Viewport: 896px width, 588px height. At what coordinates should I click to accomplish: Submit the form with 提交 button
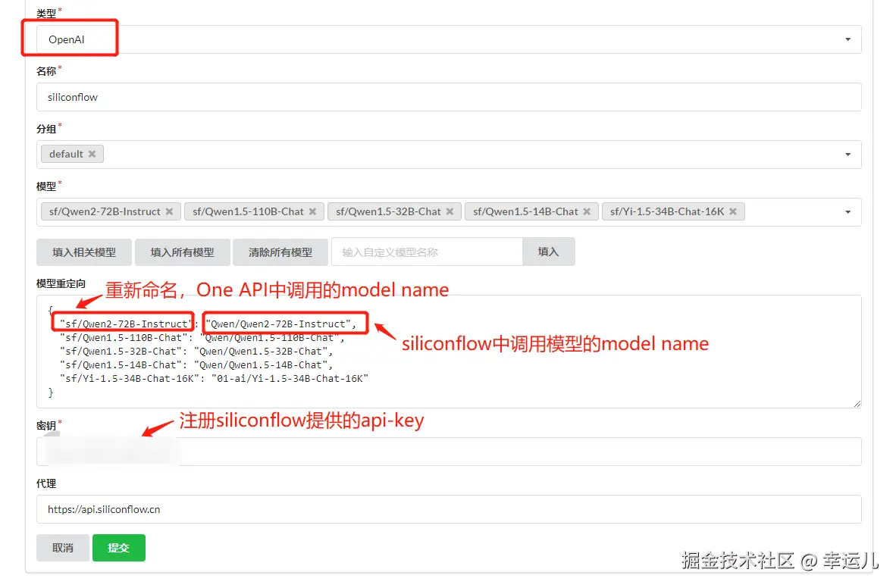pos(119,548)
